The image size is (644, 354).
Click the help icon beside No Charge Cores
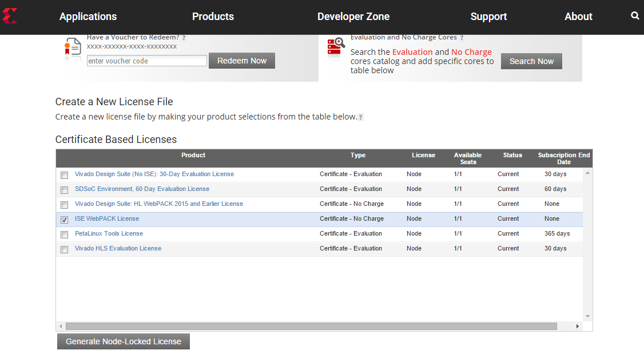point(462,37)
